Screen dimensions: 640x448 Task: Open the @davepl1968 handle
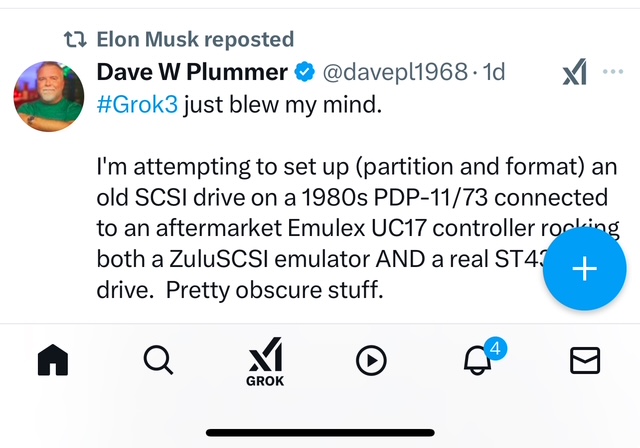pos(396,72)
